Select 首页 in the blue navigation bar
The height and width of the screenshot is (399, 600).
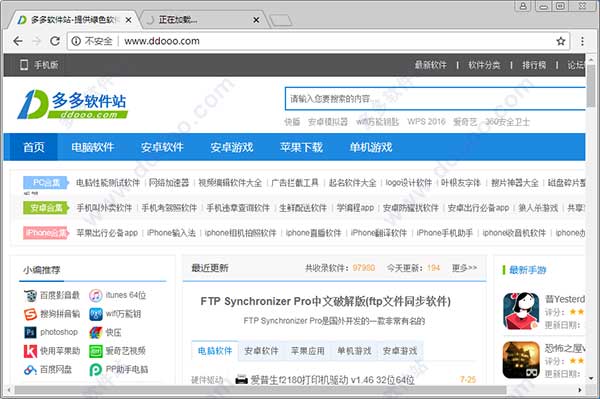pos(34,147)
